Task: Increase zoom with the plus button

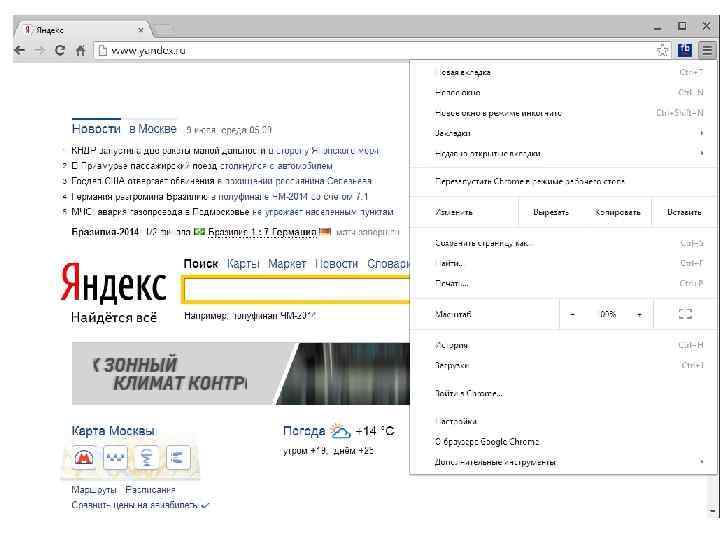Action: (x=639, y=315)
